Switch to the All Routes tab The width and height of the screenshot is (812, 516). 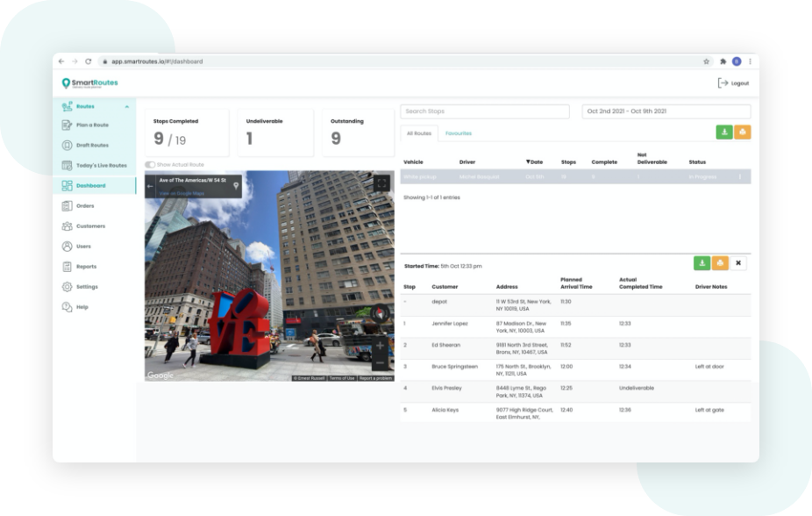coord(419,133)
